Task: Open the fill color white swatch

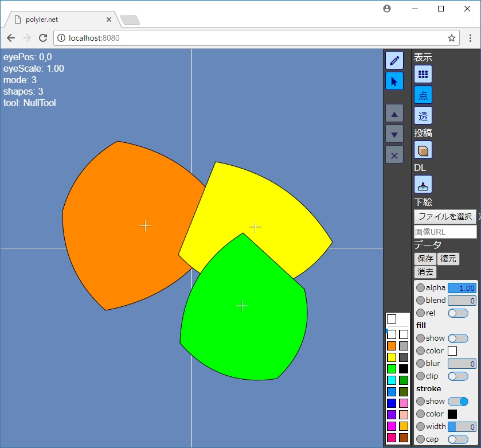Action: pyautogui.click(x=452, y=351)
